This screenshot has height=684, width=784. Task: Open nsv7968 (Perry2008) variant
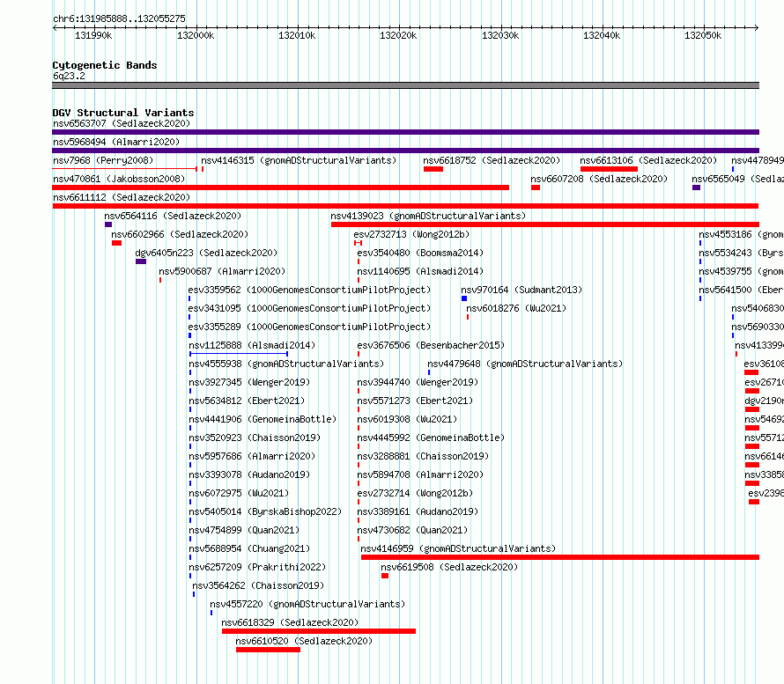(103, 160)
